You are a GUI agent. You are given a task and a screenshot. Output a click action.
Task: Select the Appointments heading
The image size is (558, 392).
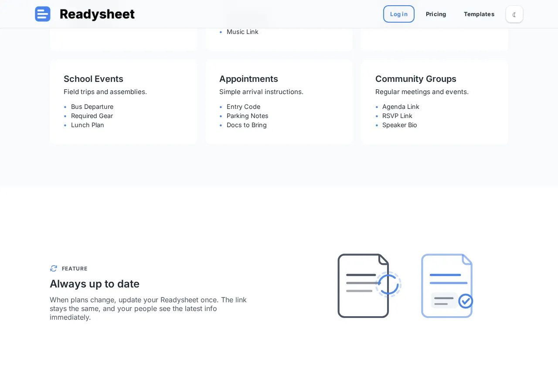[x=248, y=79]
